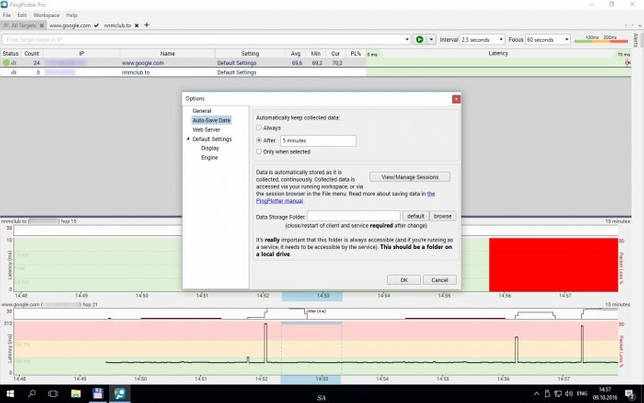Viewport: 644px width, 403px height.
Task: Select General in the Options tree
Action: coord(202,111)
